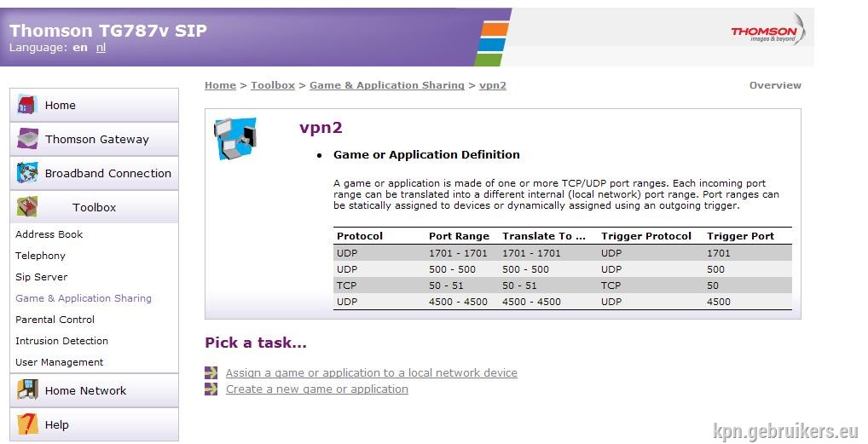Click the Trigger Protocol column header

646,236
